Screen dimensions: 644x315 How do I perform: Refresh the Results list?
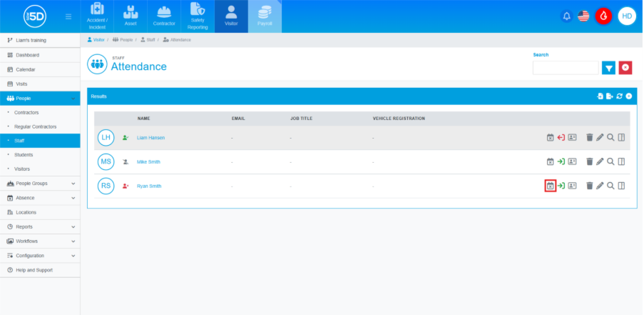pyautogui.click(x=620, y=96)
